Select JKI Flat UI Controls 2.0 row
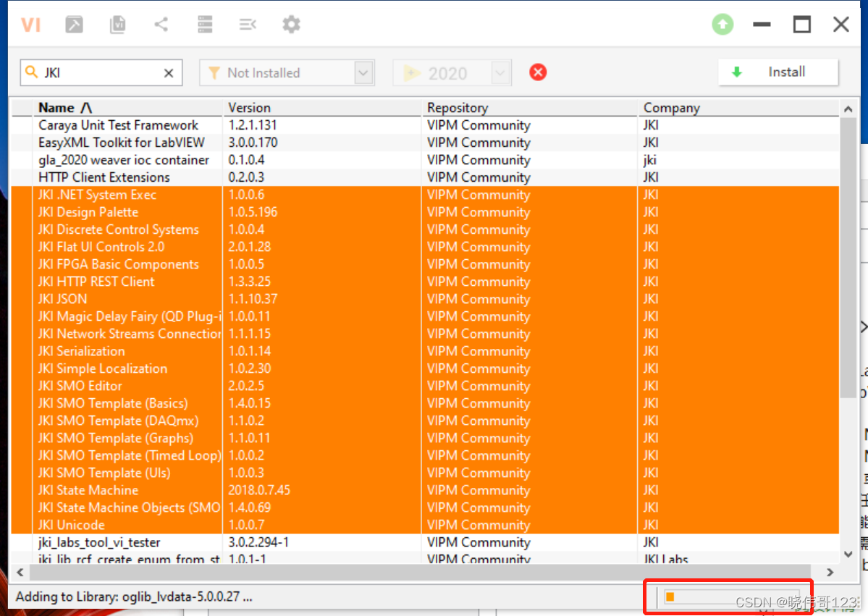Viewport: 868px width, 616px height. coord(425,247)
